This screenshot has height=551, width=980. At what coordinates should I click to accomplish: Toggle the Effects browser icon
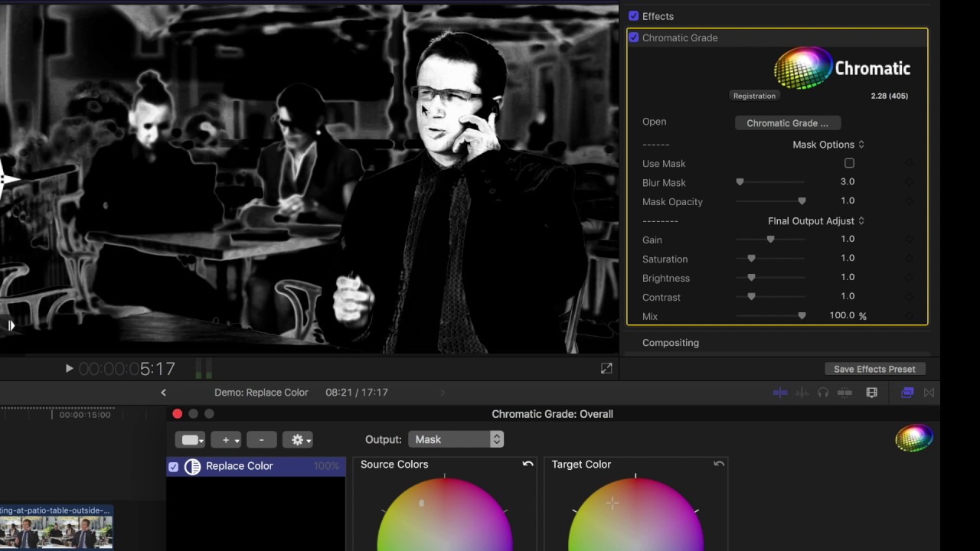[x=907, y=393]
